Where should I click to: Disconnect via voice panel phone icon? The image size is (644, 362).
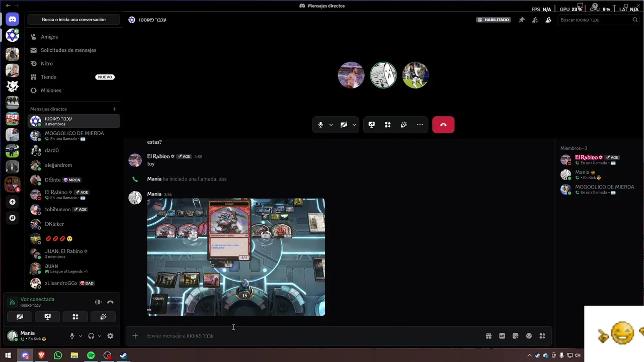coord(110,302)
